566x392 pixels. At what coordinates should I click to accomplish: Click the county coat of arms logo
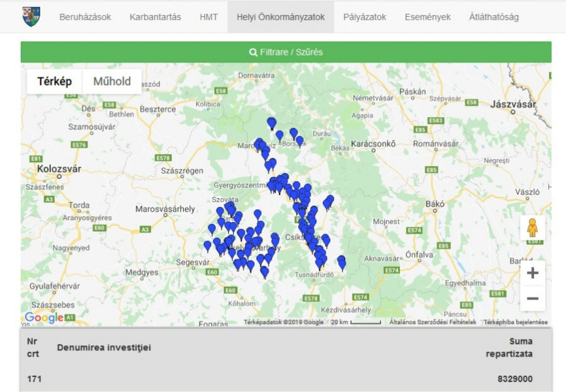32,17
